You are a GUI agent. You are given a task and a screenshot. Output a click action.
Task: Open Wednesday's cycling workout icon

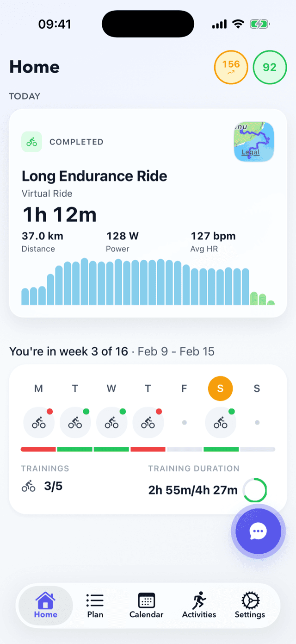(111, 422)
